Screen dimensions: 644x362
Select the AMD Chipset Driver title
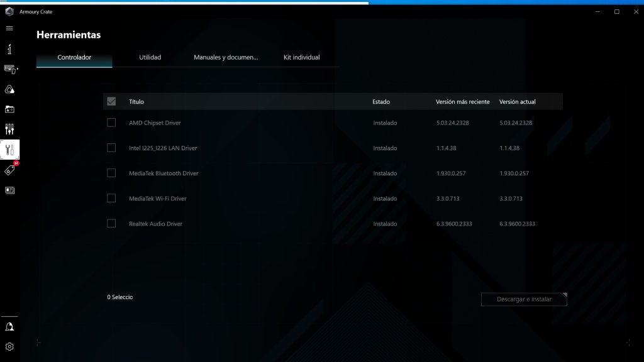[155, 123]
